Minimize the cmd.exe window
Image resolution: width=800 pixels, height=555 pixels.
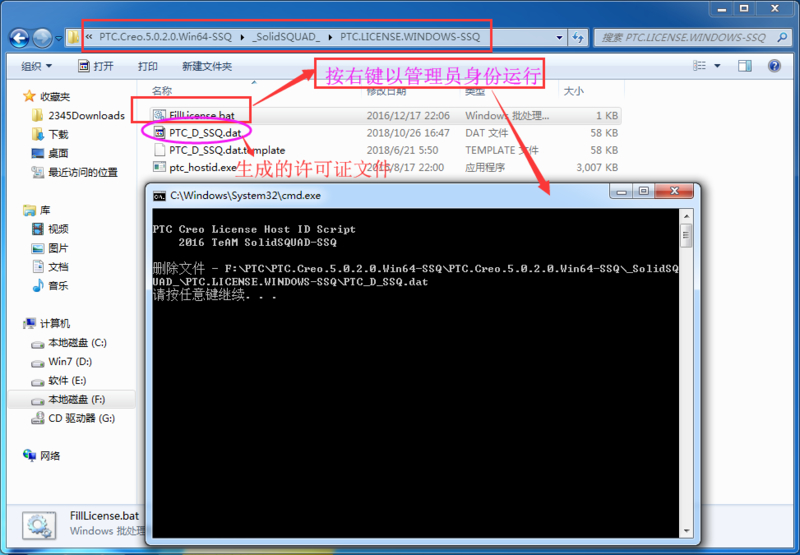pyautogui.click(x=621, y=191)
